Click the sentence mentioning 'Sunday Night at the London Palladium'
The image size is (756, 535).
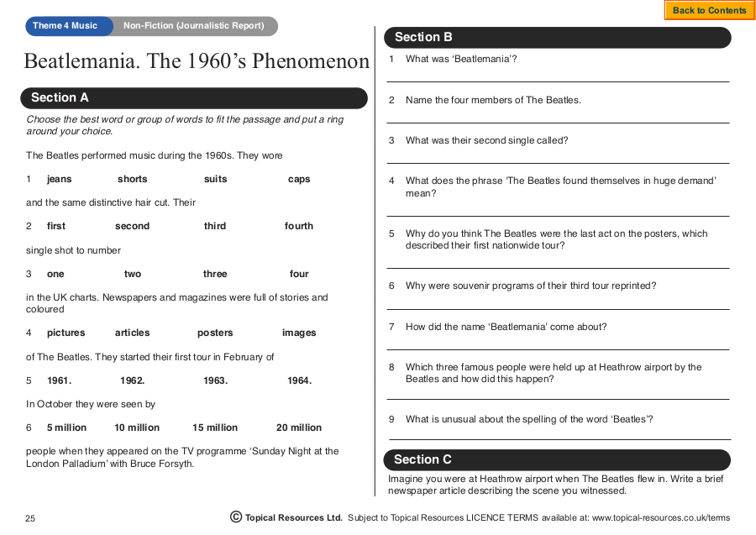click(x=182, y=457)
